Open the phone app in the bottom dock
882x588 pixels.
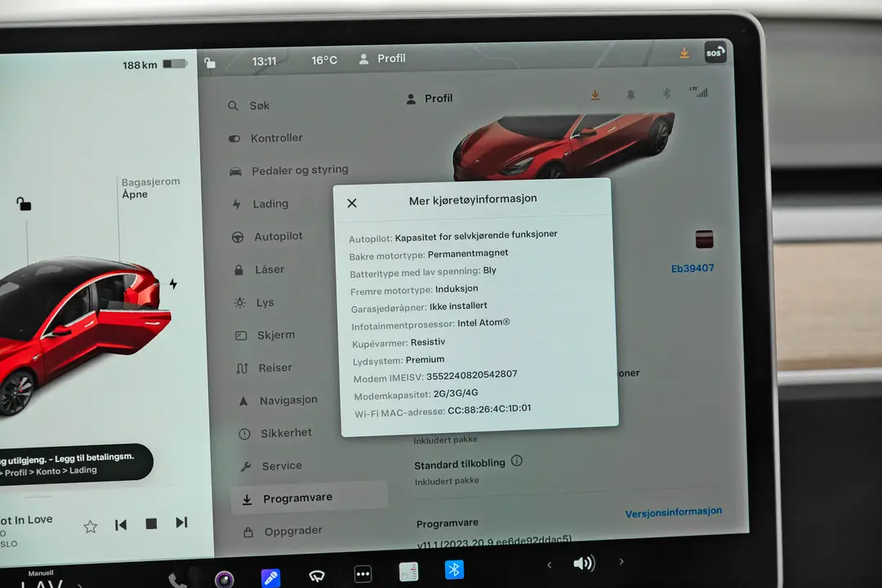point(176,580)
